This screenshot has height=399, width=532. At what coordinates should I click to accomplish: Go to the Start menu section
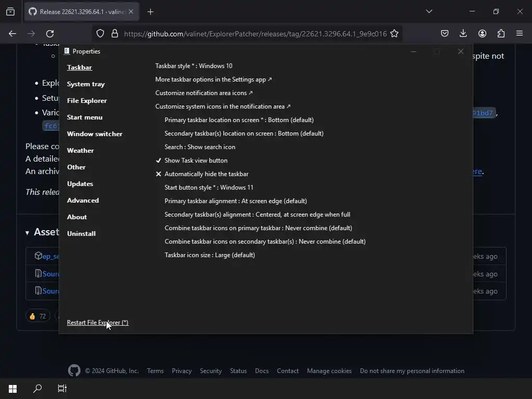click(85, 117)
